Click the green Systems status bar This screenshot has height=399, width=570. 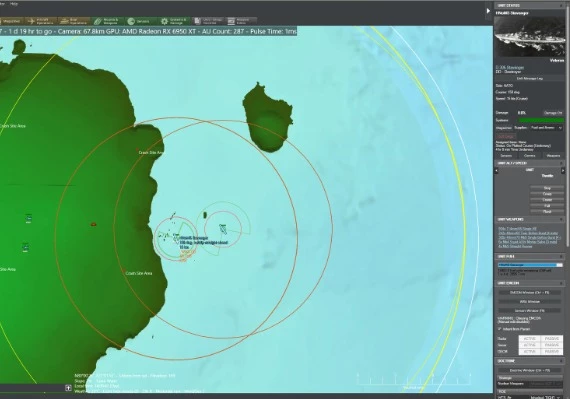(541, 120)
